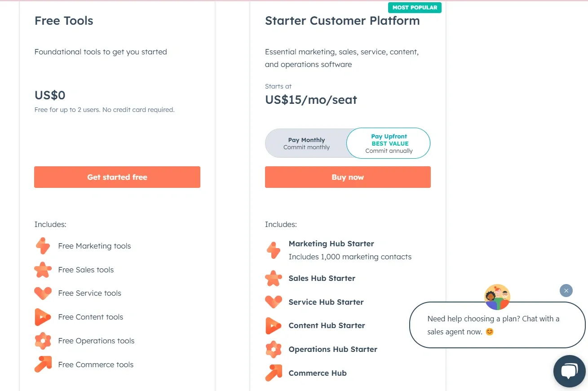Switch billing to Pay Monthly

click(306, 143)
